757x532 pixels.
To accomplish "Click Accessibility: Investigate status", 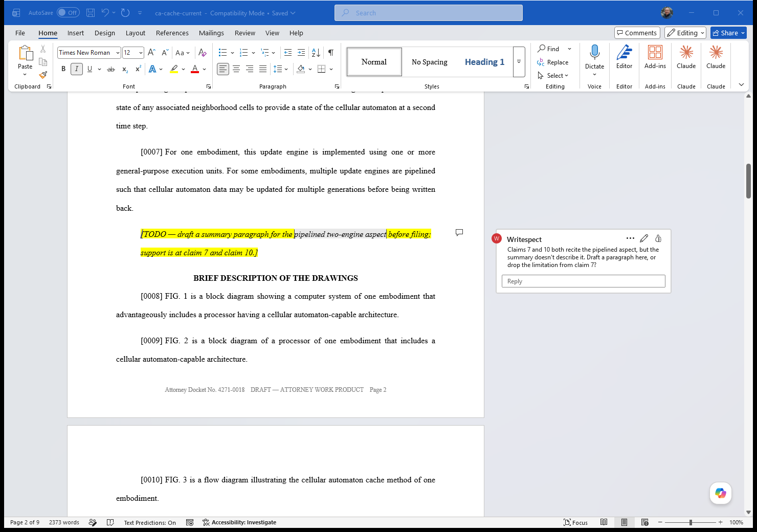I will (x=239, y=522).
